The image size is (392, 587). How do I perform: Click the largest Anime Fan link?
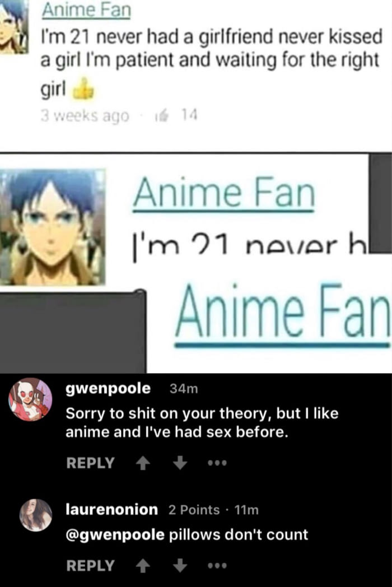click(283, 314)
